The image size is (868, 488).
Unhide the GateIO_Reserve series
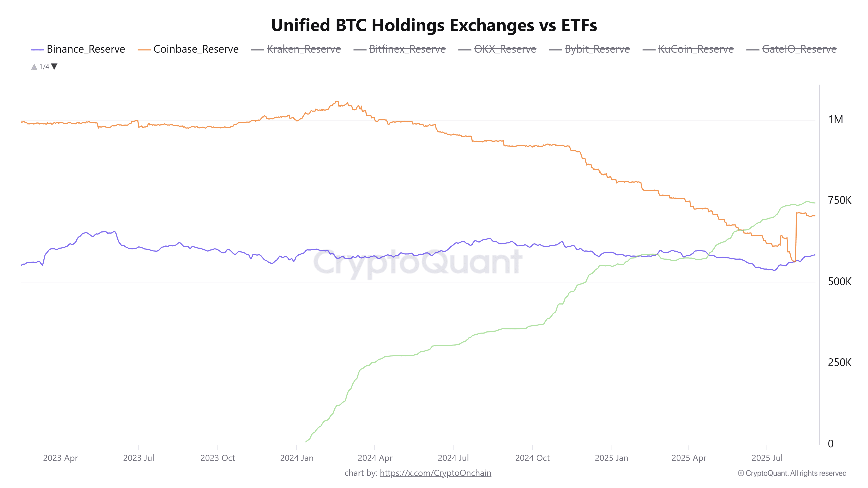click(x=799, y=49)
